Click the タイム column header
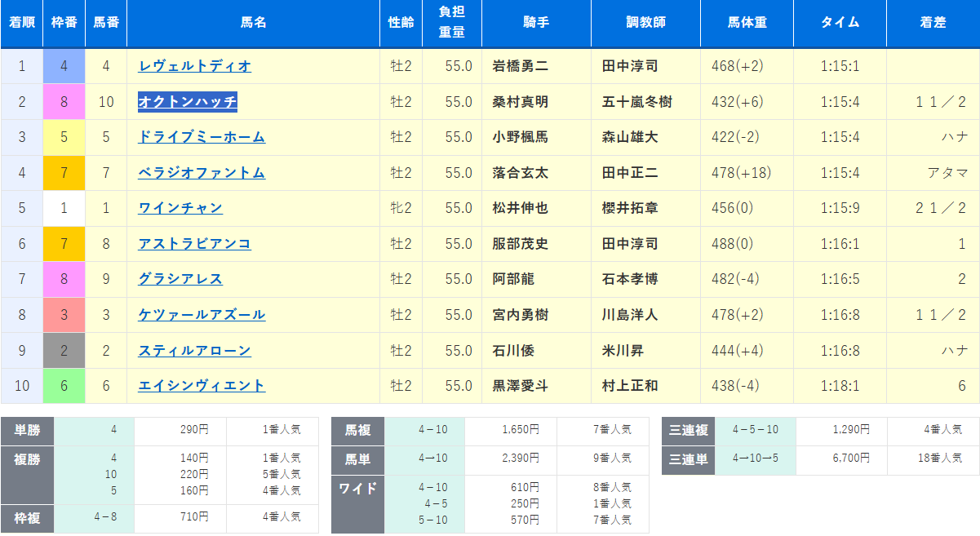980x536 pixels. pos(840,23)
